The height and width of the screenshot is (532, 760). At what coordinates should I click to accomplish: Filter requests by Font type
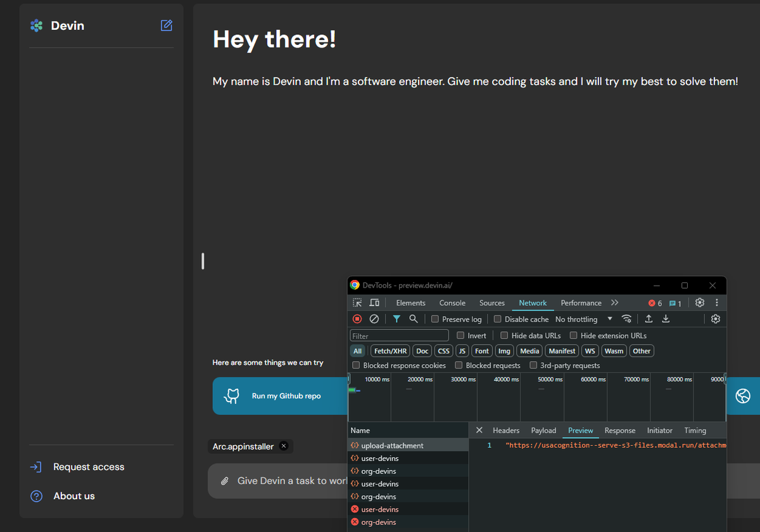(482, 351)
